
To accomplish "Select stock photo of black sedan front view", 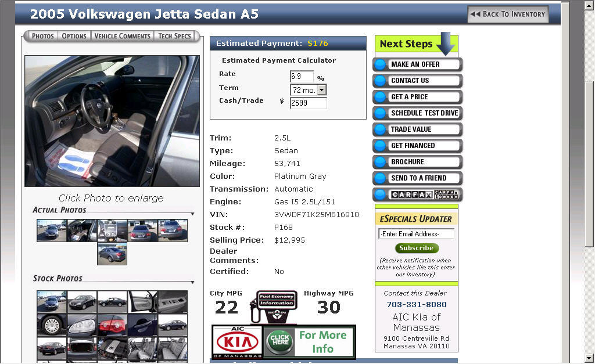I will pyautogui.click(x=82, y=302).
